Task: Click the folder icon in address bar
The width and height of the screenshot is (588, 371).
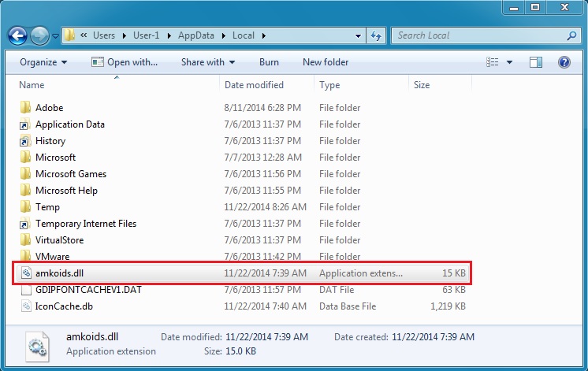Action: coord(69,35)
